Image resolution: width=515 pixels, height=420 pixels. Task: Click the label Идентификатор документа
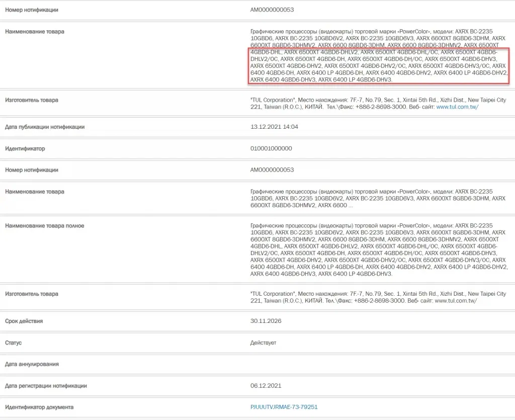click(39, 407)
